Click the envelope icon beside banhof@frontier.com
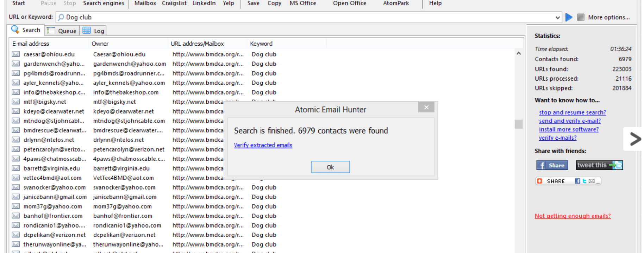Image resolution: width=644 pixels, height=253 pixels. 16,216
